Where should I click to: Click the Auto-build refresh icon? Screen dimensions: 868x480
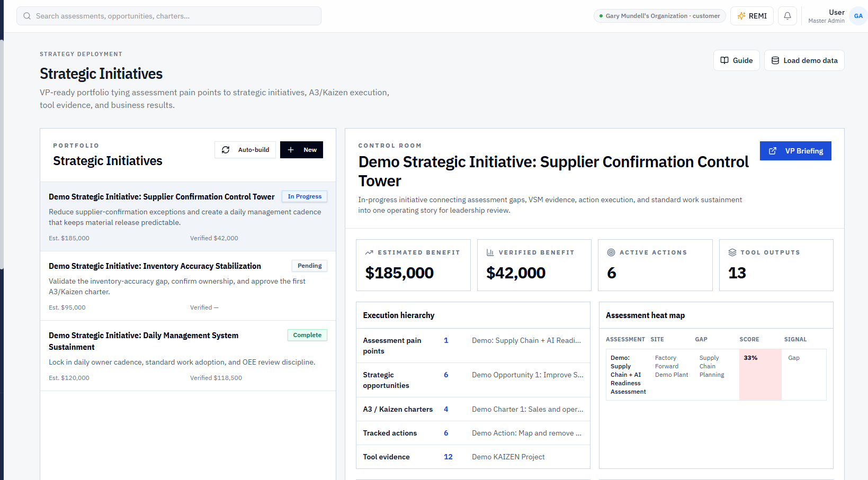click(x=226, y=150)
